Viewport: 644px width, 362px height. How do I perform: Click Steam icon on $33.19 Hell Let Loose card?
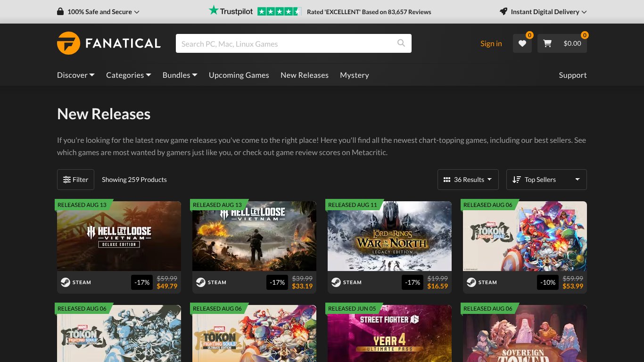point(201,282)
